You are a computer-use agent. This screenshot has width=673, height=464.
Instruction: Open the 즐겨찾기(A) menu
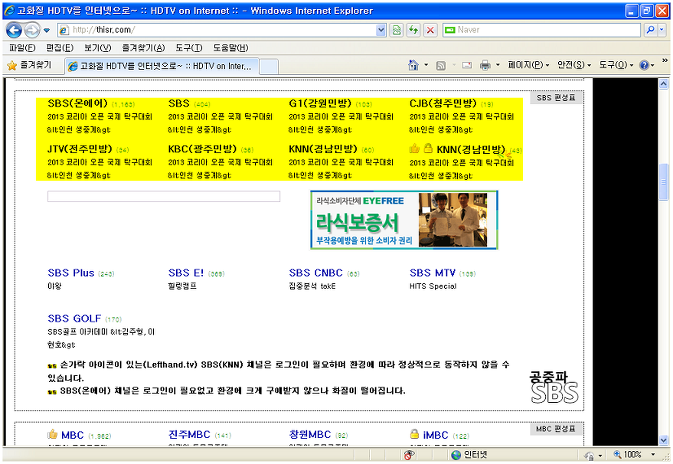[143, 48]
